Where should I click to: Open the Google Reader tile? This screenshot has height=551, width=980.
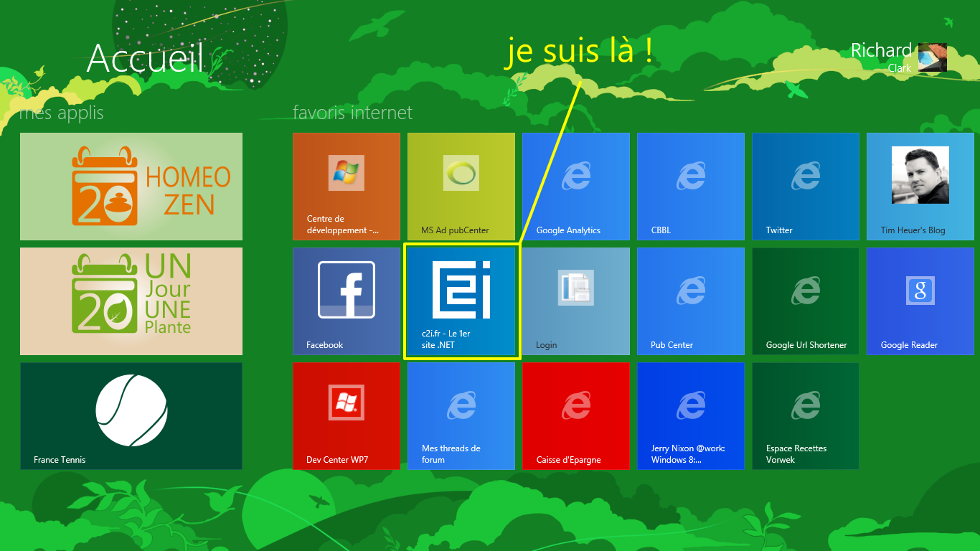click(x=920, y=301)
